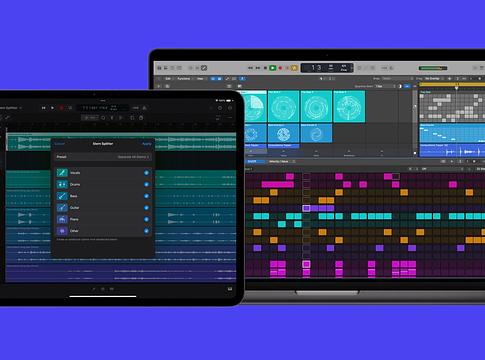Uncheck the Drums stem checkmark
485x360 pixels.
click(146, 184)
